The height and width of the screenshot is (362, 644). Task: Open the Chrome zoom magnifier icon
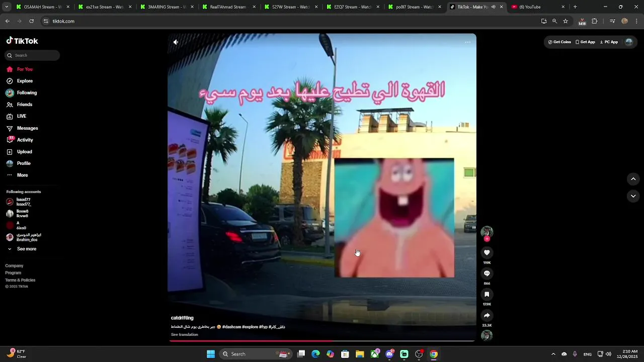pos(554,21)
